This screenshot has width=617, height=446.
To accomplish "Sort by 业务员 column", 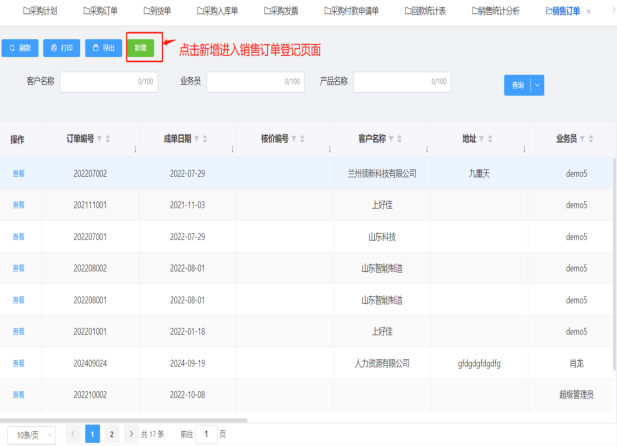I will tap(591, 139).
